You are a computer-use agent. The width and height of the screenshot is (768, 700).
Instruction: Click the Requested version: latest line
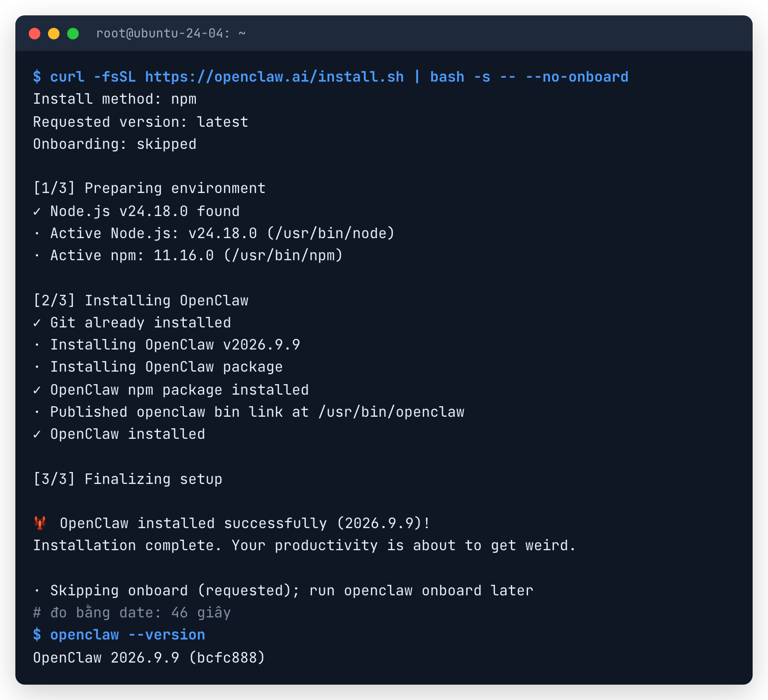click(141, 122)
